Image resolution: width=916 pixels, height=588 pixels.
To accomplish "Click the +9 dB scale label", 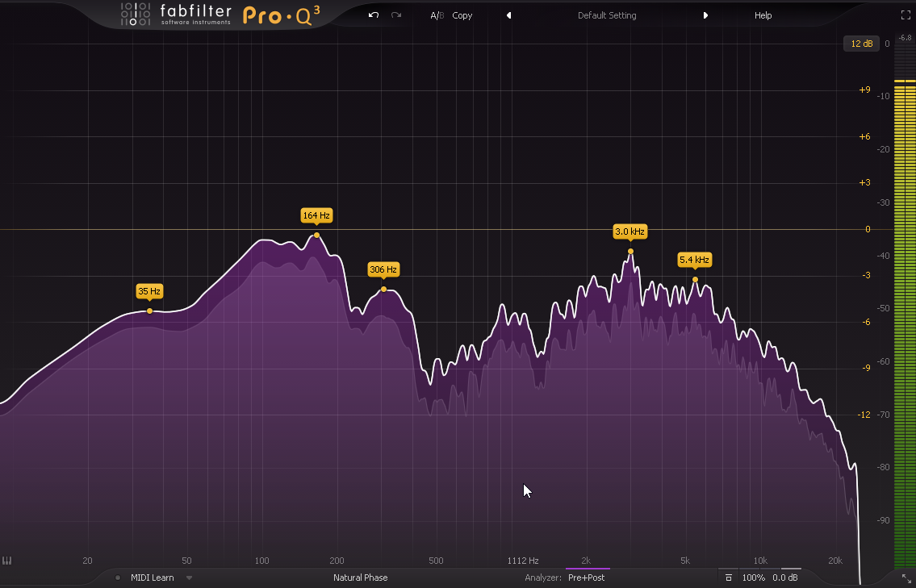I will [864, 90].
